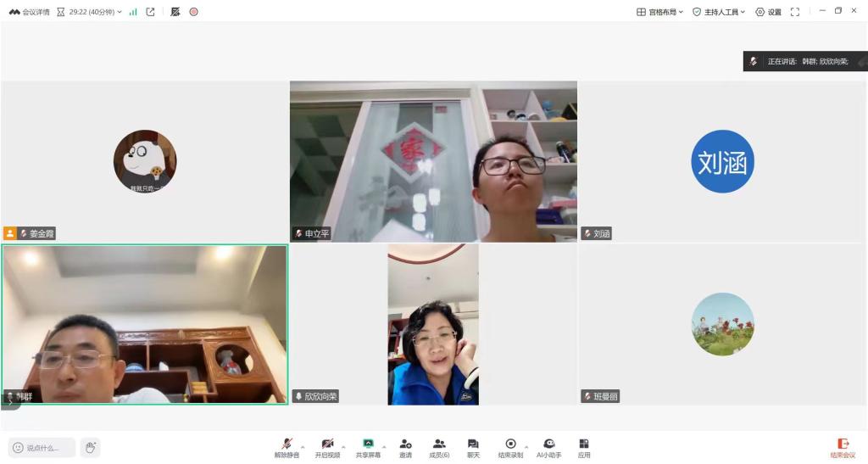The height and width of the screenshot is (464, 868).
Task: Enter full screen mode via top-right icon
Action: coord(795,12)
